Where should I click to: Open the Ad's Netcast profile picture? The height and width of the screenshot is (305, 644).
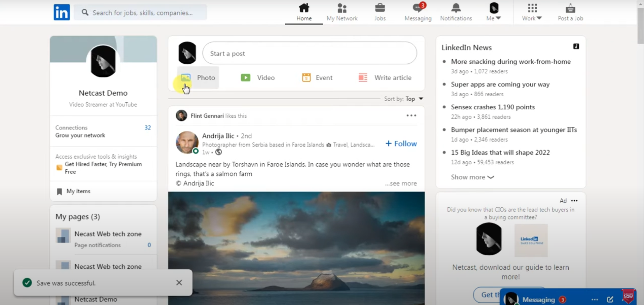[x=489, y=239]
